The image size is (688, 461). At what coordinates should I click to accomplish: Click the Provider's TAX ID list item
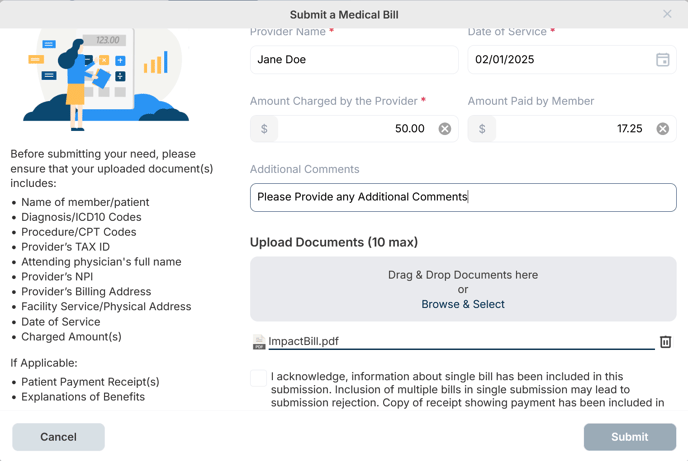click(x=65, y=247)
